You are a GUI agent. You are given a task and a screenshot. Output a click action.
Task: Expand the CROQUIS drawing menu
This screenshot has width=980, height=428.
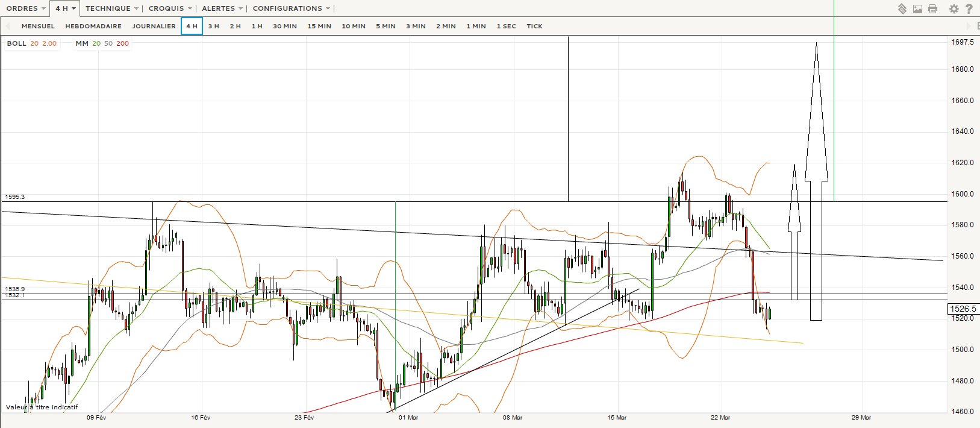point(170,8)
